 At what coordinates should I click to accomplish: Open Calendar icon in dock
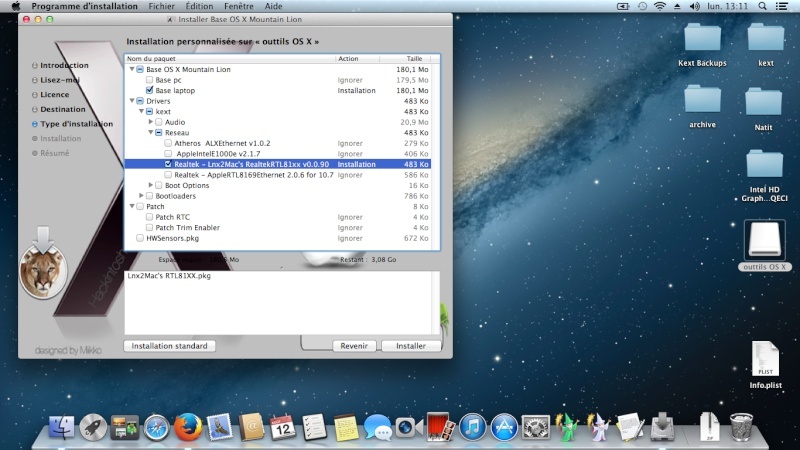(x=283, y=427)
